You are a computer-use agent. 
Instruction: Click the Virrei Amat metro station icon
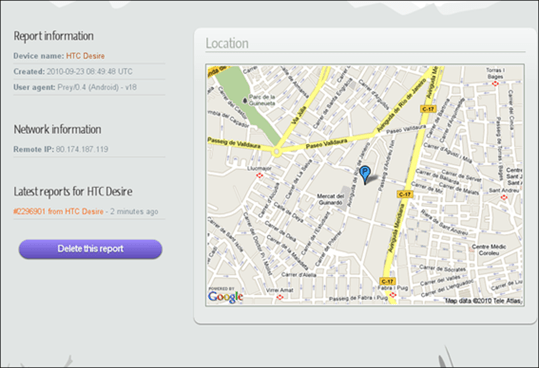(280, 297)
